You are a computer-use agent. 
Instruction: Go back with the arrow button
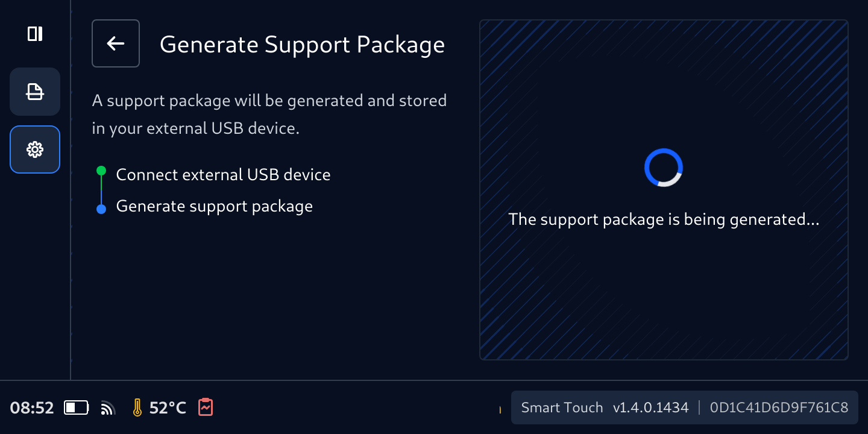(116, 43)
